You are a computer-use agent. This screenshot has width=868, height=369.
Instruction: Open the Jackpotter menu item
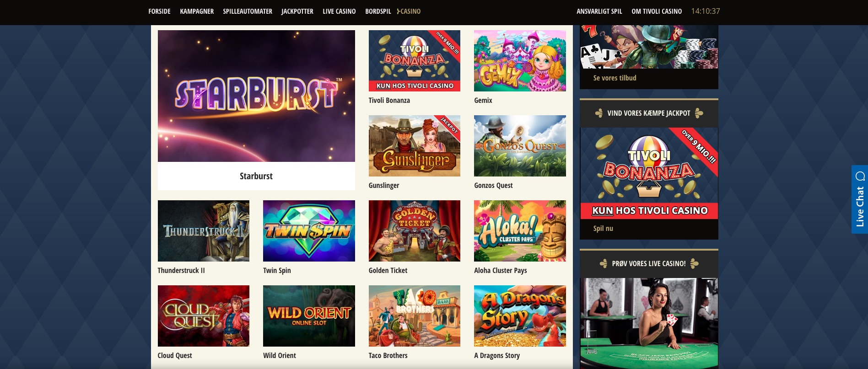297,11
